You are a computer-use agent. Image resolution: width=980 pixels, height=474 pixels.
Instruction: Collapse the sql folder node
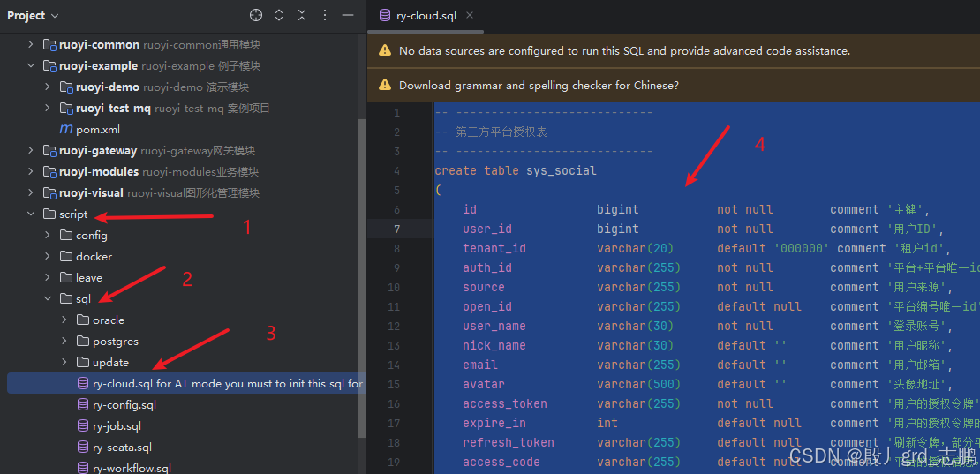48,299
